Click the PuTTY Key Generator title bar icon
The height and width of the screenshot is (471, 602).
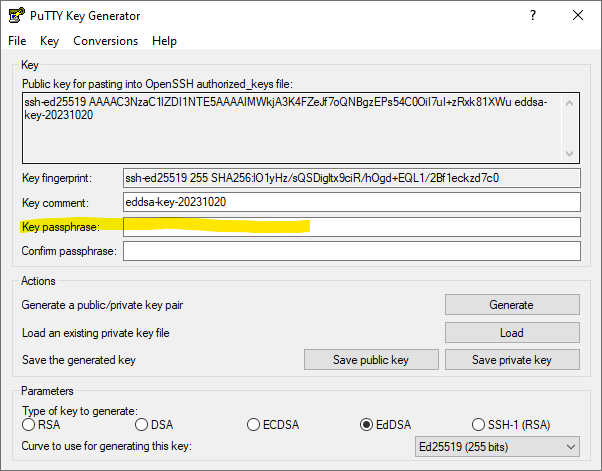point(16,16)
